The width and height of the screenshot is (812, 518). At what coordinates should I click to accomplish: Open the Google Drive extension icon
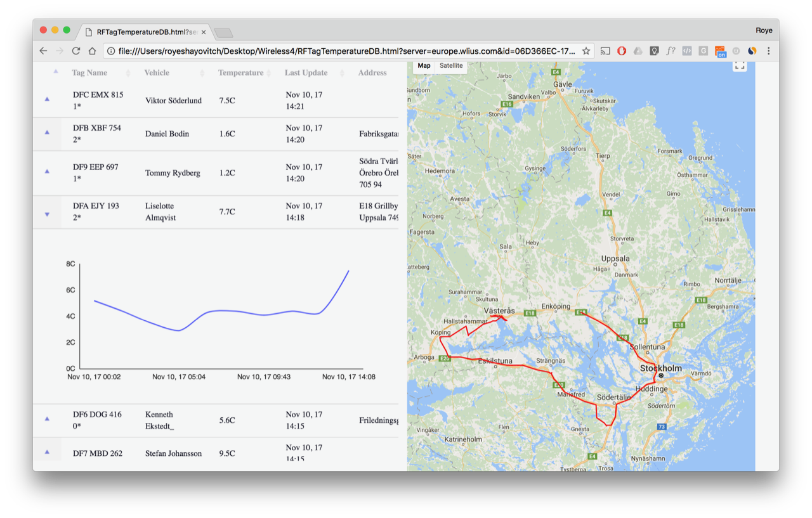638,51
